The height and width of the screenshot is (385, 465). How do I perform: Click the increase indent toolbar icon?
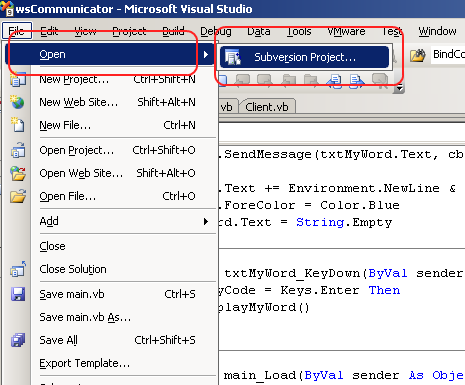click(357, 81)
